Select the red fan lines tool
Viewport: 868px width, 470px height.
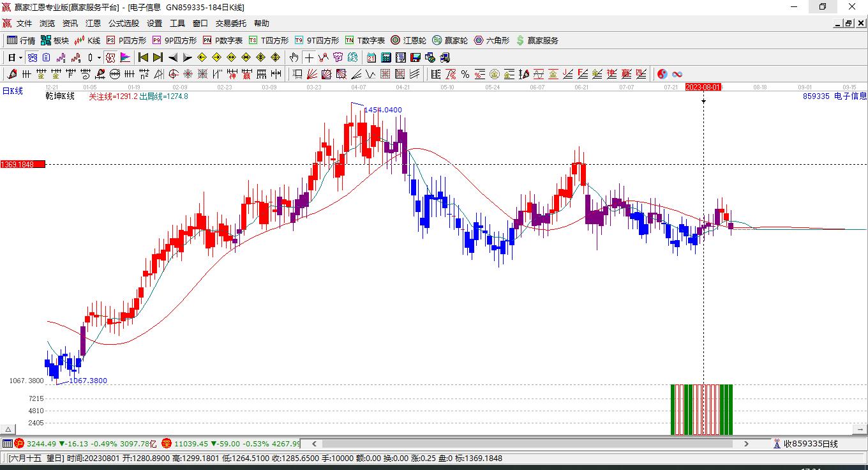pyautogui.click(x=312, y=73)
